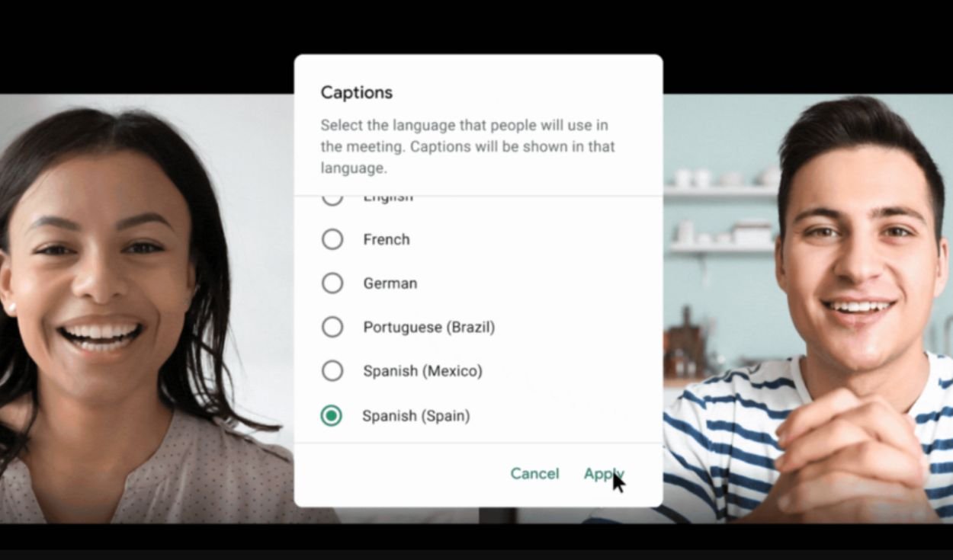Click the cut-off English label text

(x=388, y=199)
